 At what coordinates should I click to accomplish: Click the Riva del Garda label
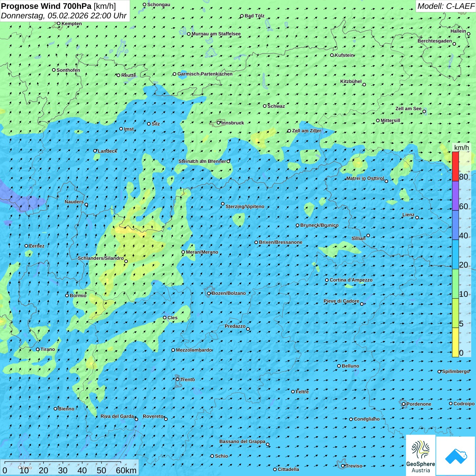point(117,416)
